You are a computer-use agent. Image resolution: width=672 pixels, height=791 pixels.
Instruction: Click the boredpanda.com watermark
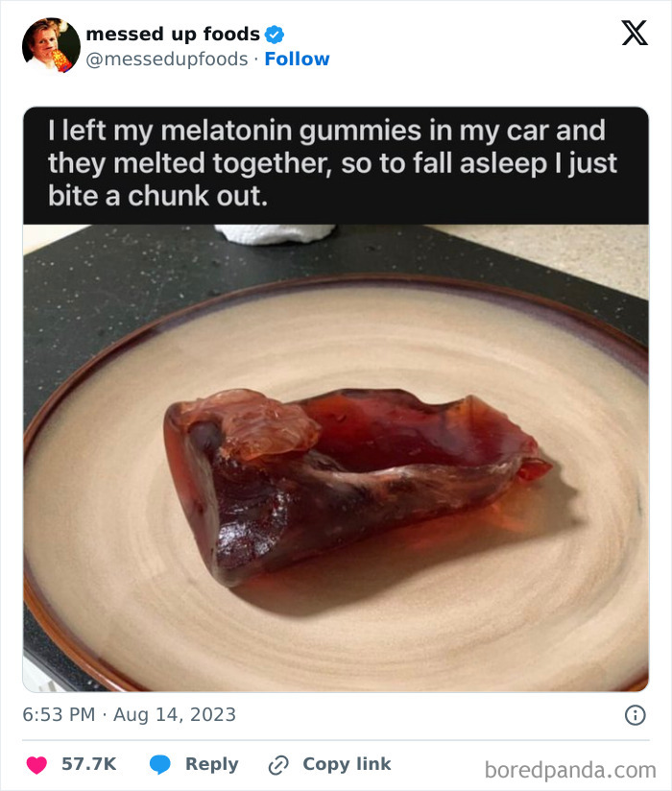click(x=570, y=770)
